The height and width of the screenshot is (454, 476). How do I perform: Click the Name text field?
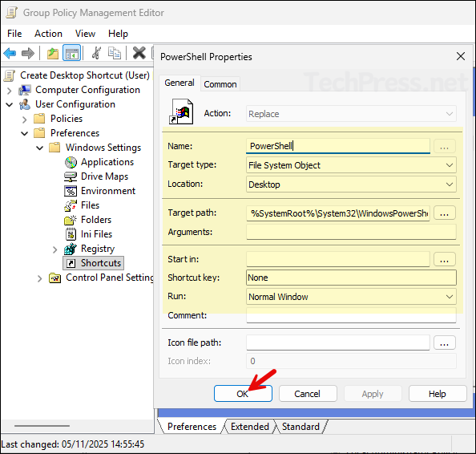338,146
